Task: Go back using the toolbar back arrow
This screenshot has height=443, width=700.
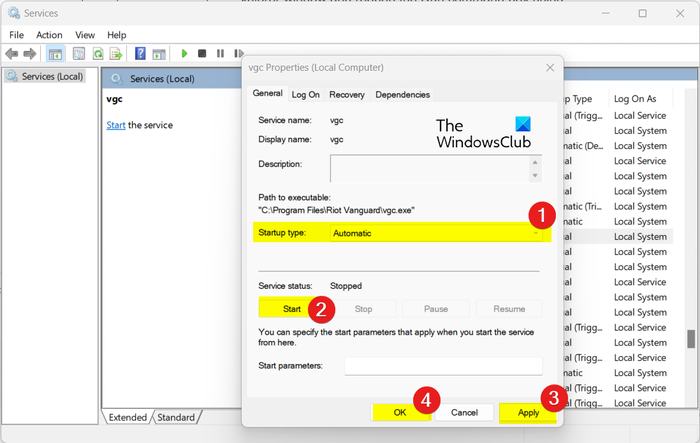Action: tap(12, 54)
